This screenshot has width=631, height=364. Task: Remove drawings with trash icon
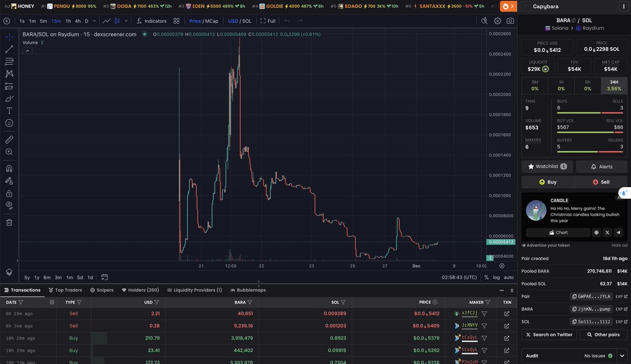pyautogui.click(x=9, y=222)
